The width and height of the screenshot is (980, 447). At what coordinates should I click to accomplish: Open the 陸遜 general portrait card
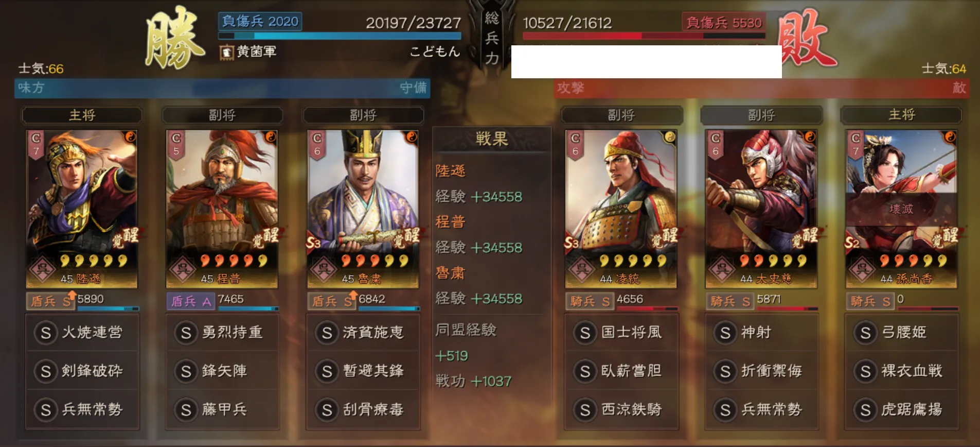pos(82,209)
